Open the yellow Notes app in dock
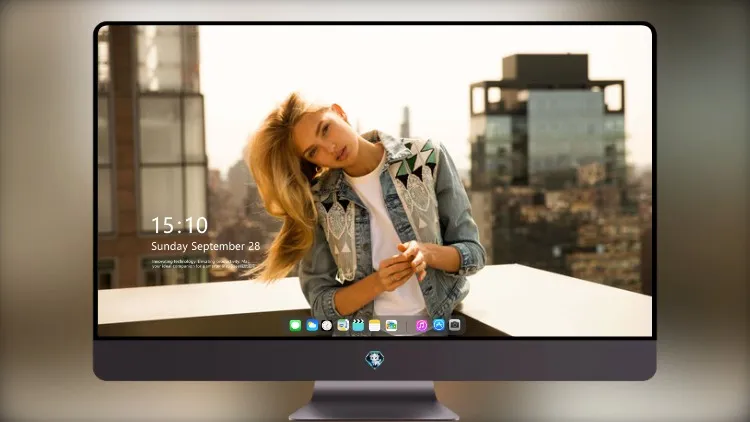The width and height of the screenshot is (750, 422). 375,325
